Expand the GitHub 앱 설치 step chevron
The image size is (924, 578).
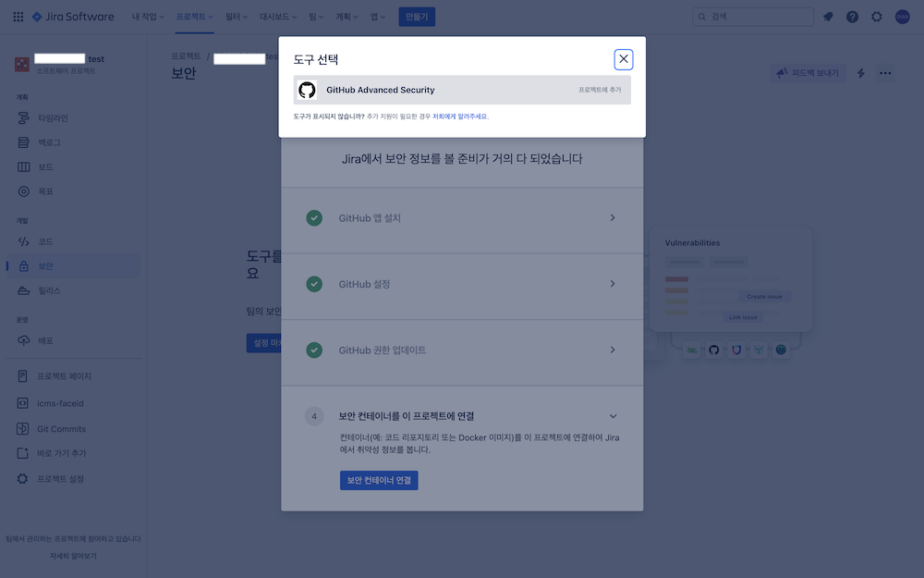pyautogui.click(x=613, y=217)
